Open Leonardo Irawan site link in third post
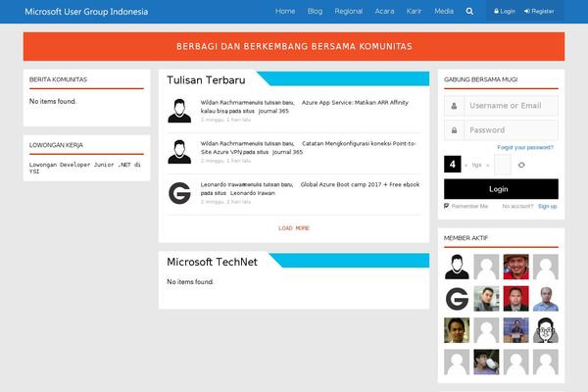Viewport: 588px width, 392px height. [x=253, y=193]
